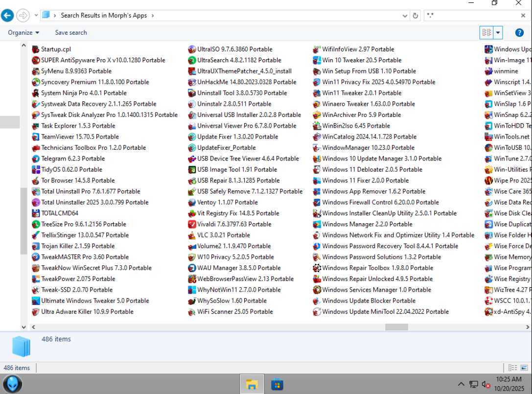Image resolution: width=532 pixels, height=394 pixels.
Task: Open the network tray icon
Action: click(x=474, y=385)
